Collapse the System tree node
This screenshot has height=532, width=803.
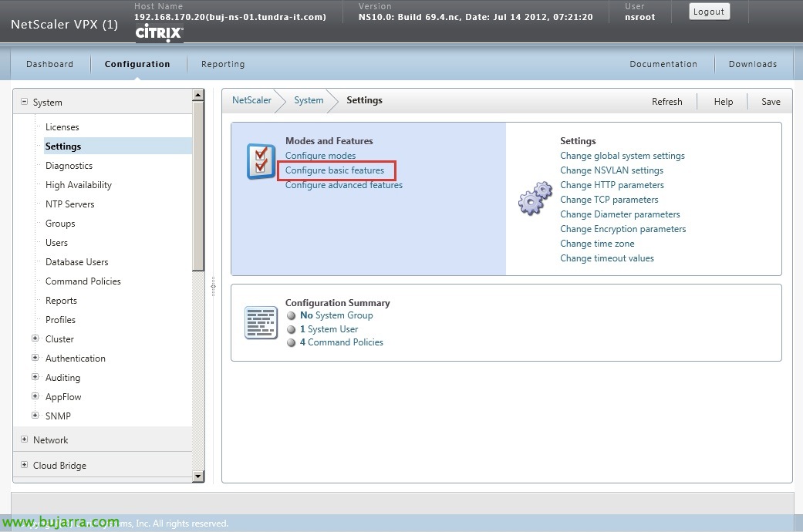coord(24,102)
